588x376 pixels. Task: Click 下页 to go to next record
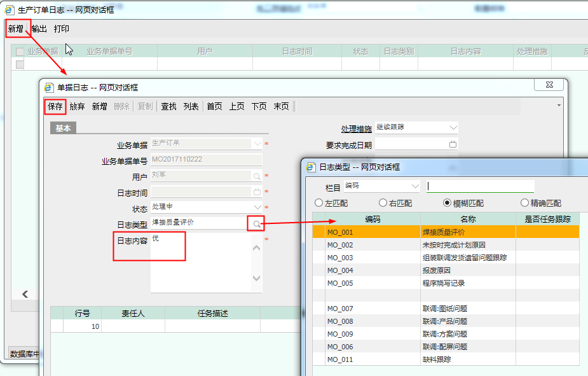259,106
